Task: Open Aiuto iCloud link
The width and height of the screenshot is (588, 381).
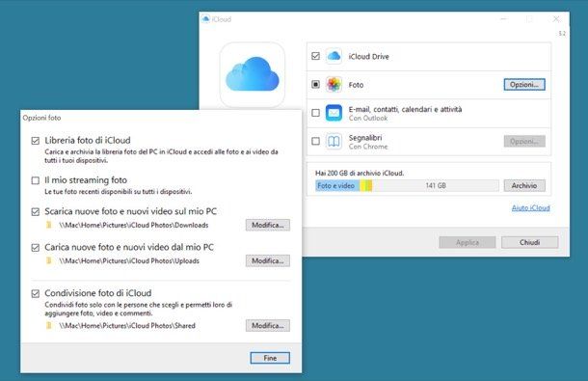Action: pos(530,207)
